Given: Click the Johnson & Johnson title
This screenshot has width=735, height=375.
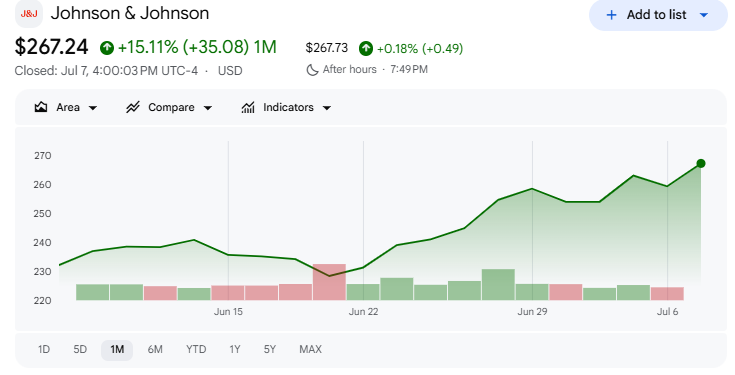Looking at the screenshot, I should 130,13.
